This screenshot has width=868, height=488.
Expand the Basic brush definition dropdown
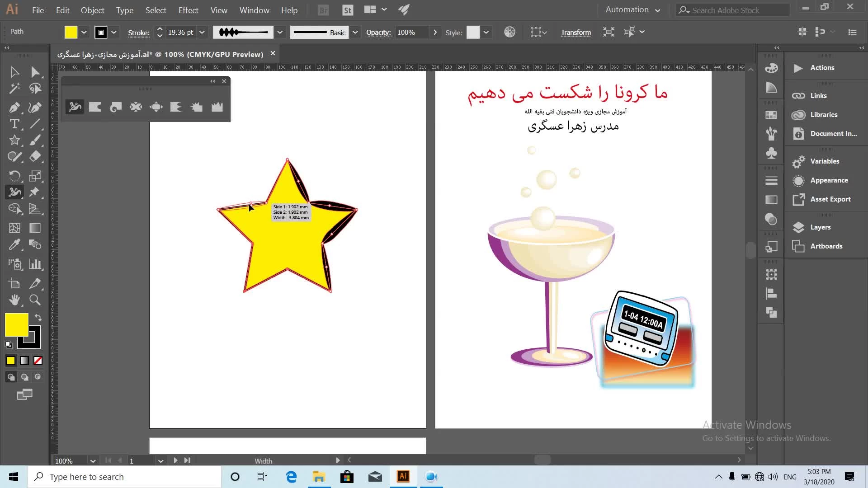pos(355,32)
